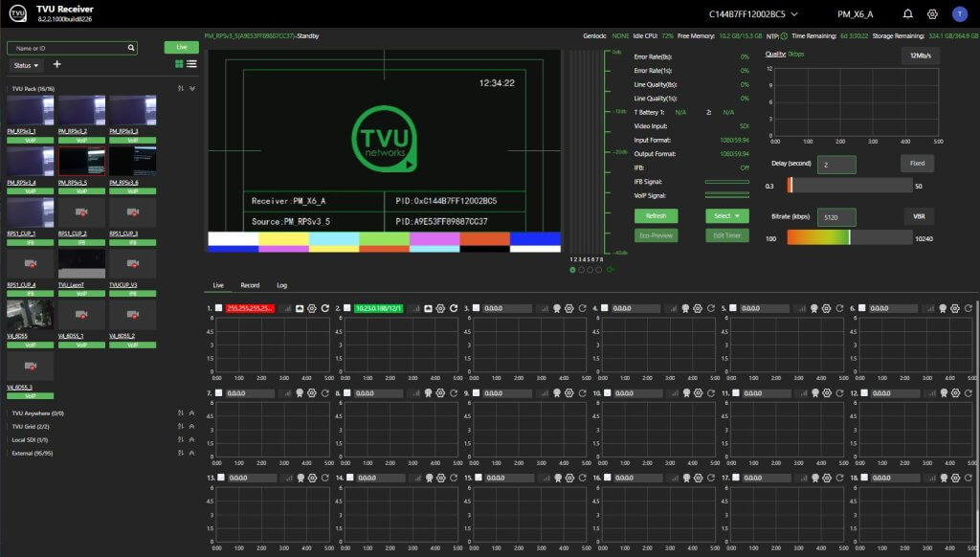Open the notifications bell

click(x=907, y=13)
